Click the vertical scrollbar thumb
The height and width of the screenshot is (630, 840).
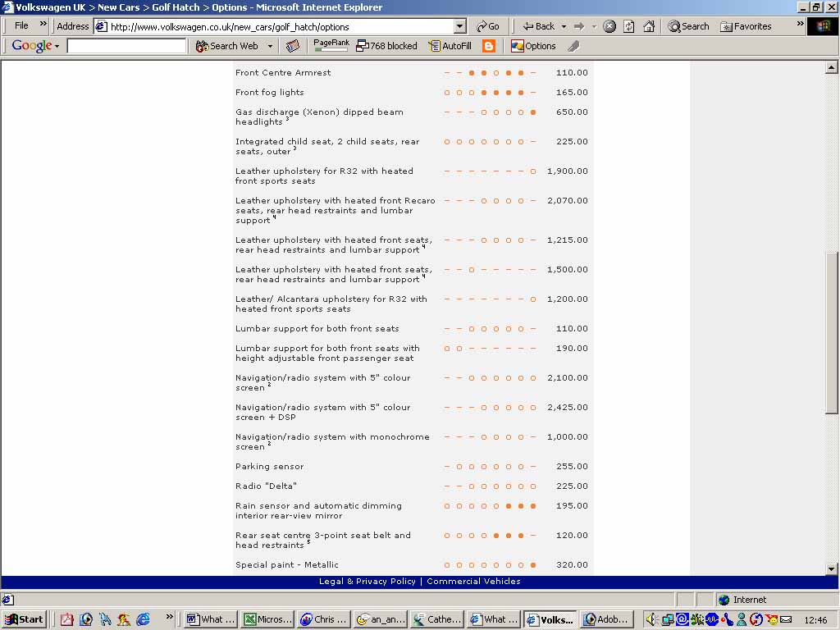click(832, 332)
